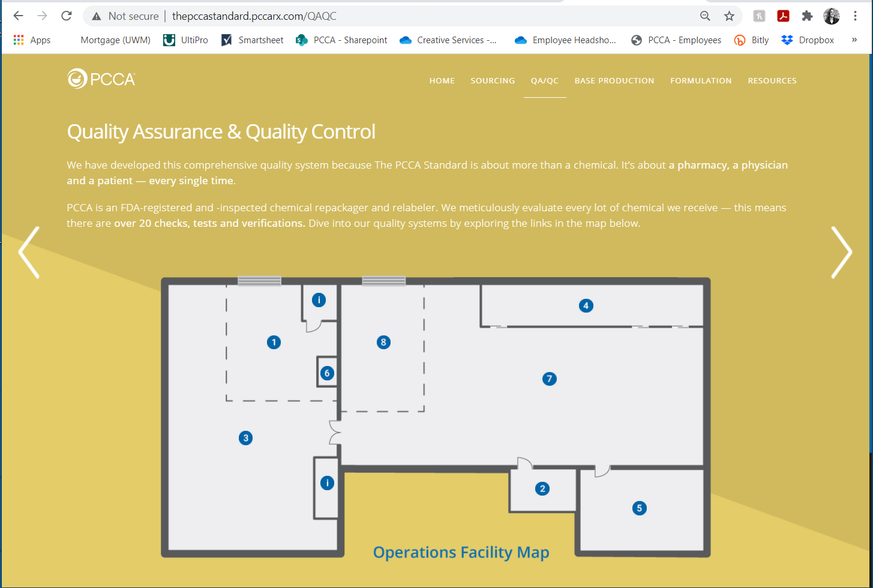Open the UltiPro bookmark
This screenshot has height=588, width=873.
coord(186,40)
